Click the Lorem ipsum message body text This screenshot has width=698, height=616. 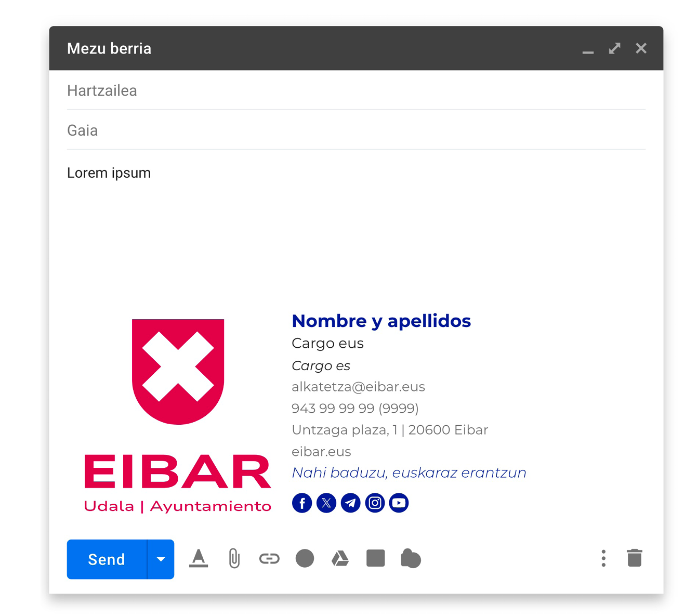click(109, 173)
